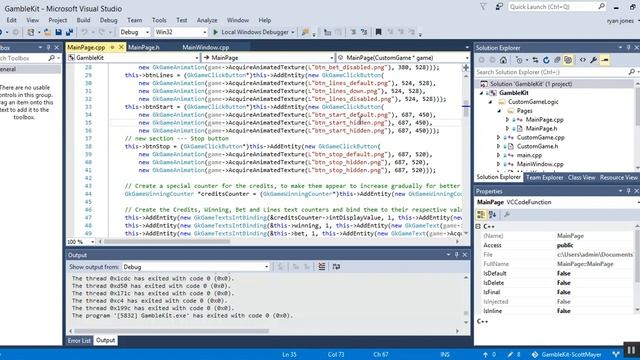
Task: Close the Output panel
Action: tap(465, 255)
